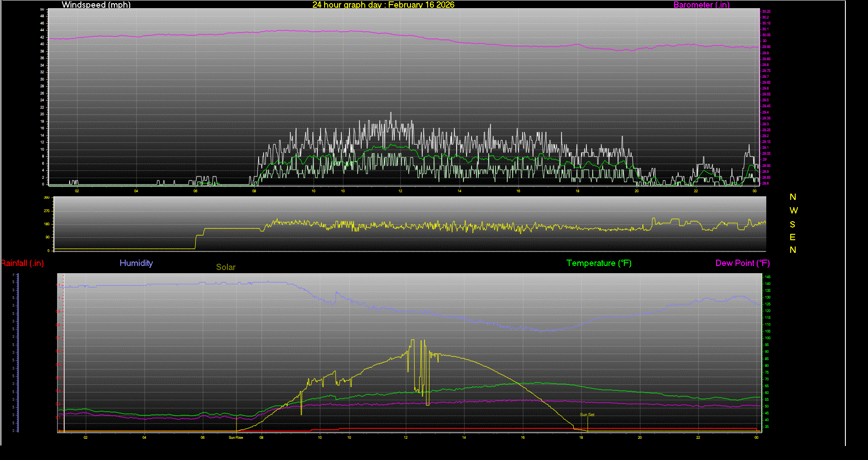Click the S compass direction indicator
The height and width of the screenshot is (460, 868).
pos(793,224)
